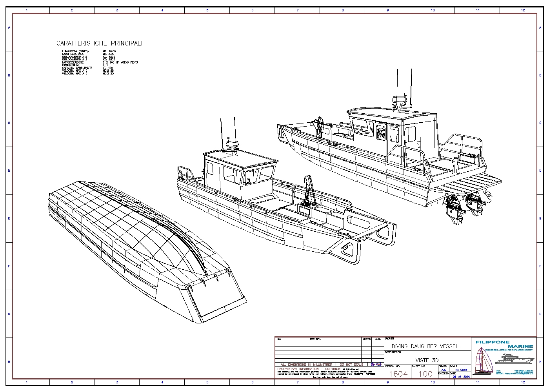
Task: Click sheet number 100
Action: coord(425,374)
